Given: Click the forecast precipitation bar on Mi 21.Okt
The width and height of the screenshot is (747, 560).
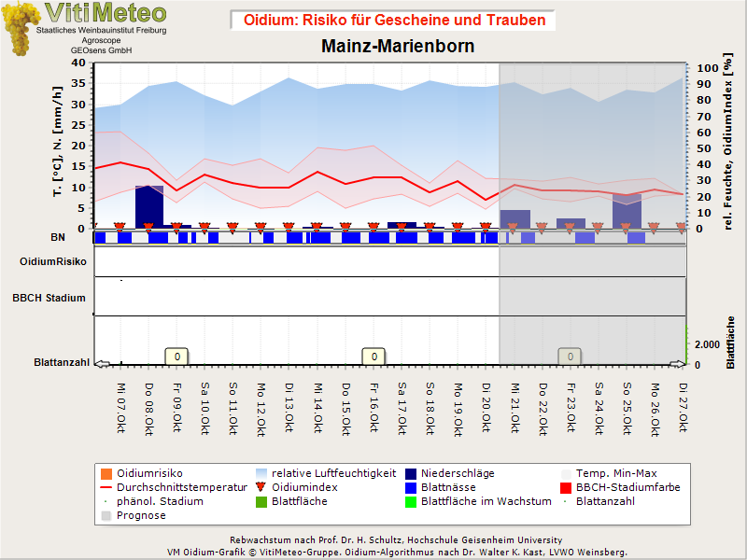Looking at the screenshot, I should pyautogui.click(x=515, y=219).
